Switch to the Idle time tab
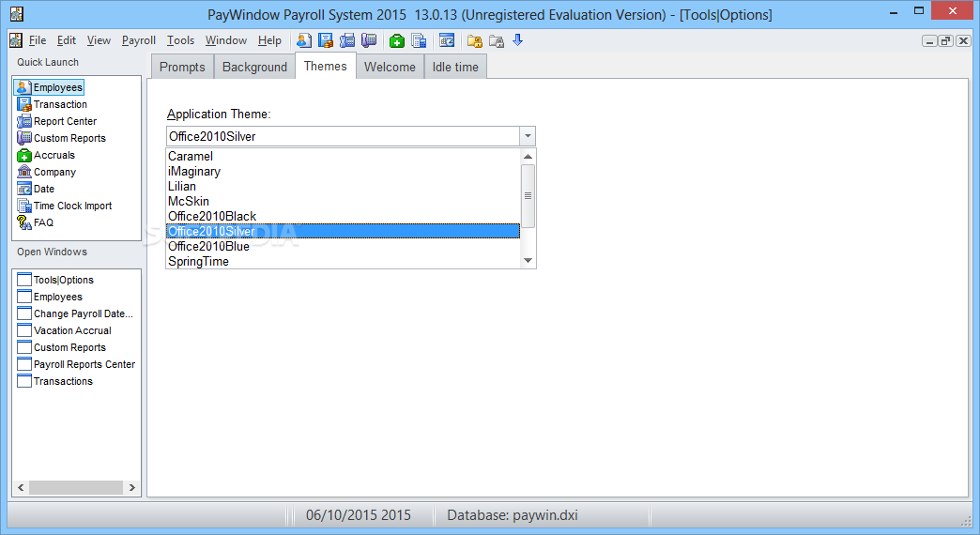The height and width of the screenshot is (535, 980). 455,67
